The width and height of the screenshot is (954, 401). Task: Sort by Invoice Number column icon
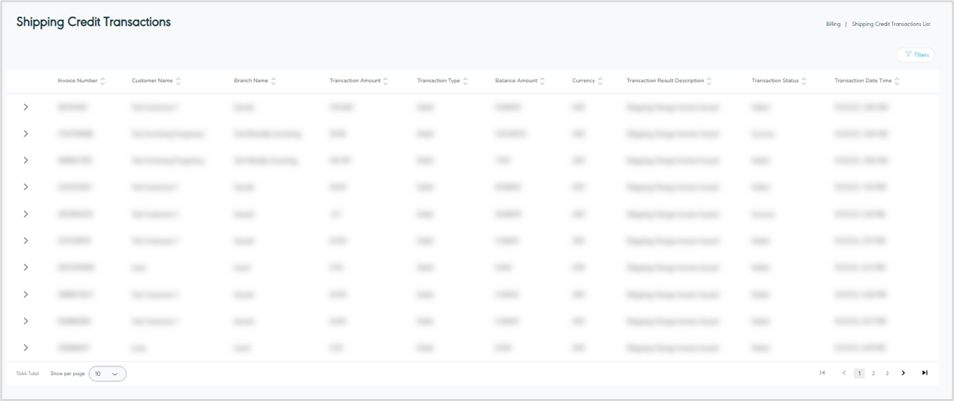coord(103,81)
